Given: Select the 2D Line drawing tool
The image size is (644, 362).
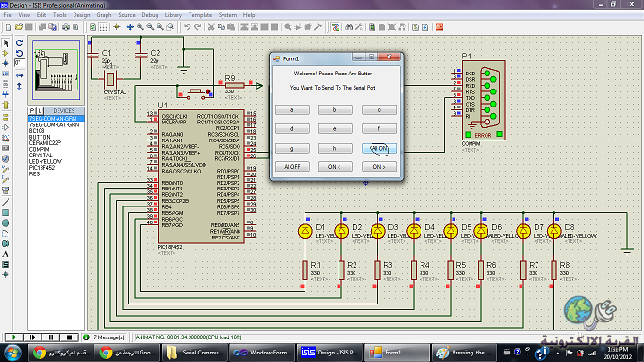Looking at the screenshot, I should pos(6,202).
